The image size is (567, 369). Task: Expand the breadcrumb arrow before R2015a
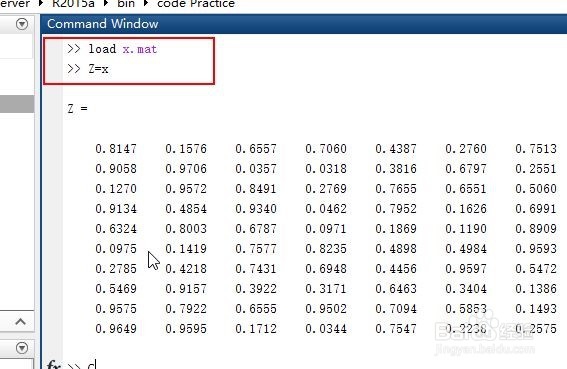41,4
